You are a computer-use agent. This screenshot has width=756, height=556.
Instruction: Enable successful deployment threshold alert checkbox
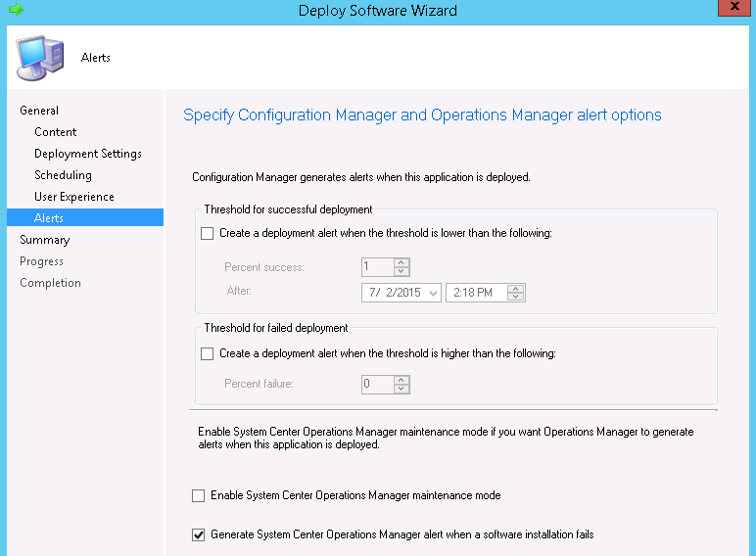(x=207, y=233)
